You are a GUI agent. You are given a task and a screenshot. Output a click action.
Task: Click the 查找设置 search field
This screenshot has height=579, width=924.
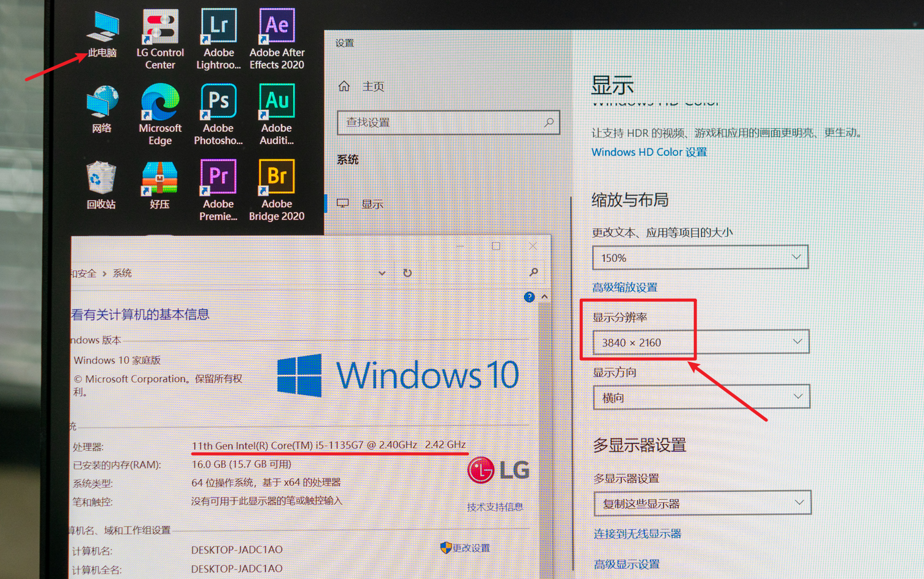click(x=442, y=123)
